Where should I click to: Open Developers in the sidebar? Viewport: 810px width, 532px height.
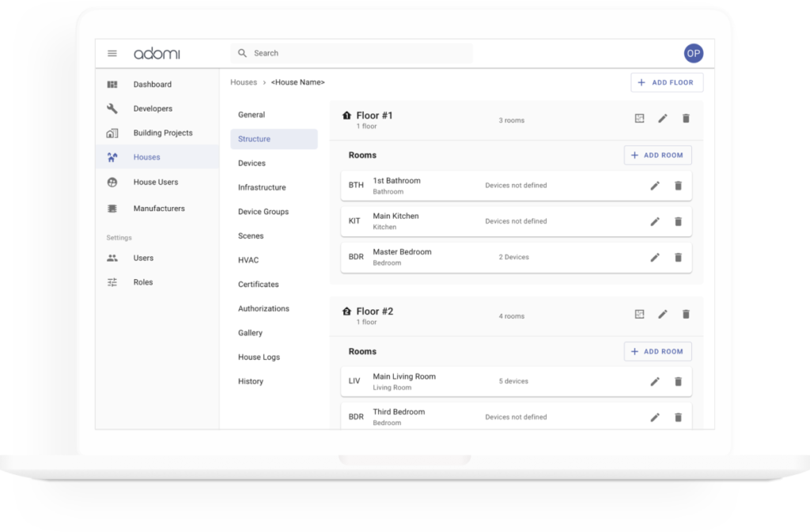click(157, 108)
